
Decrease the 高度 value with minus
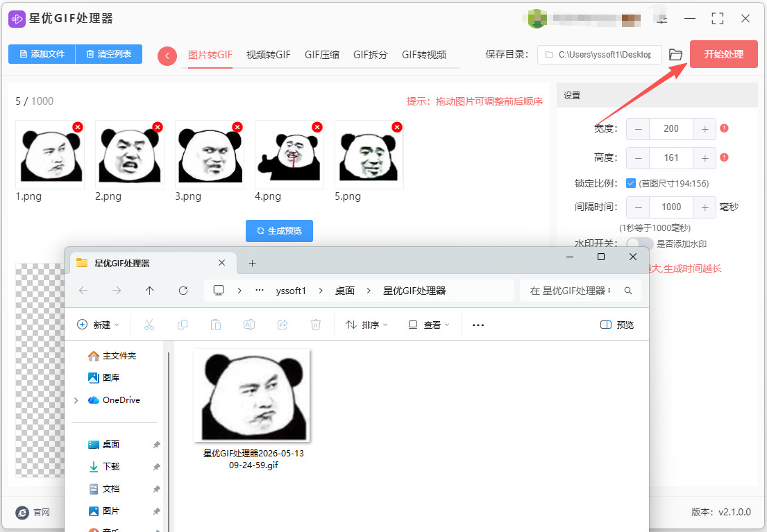(x=638, y=158)
